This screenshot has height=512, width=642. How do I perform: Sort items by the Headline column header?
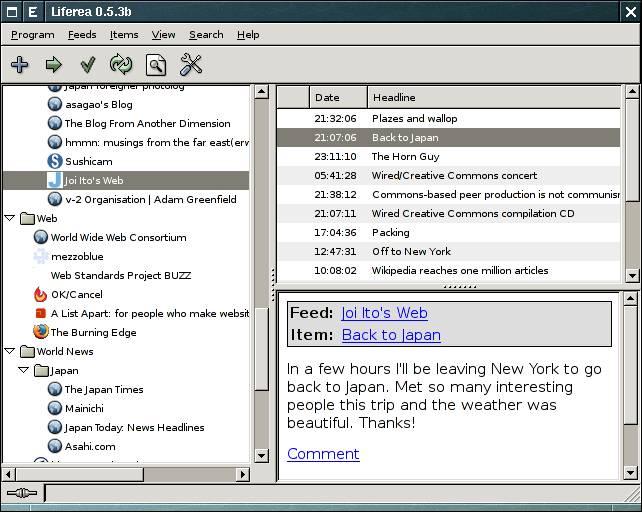(x=494, y=97)
